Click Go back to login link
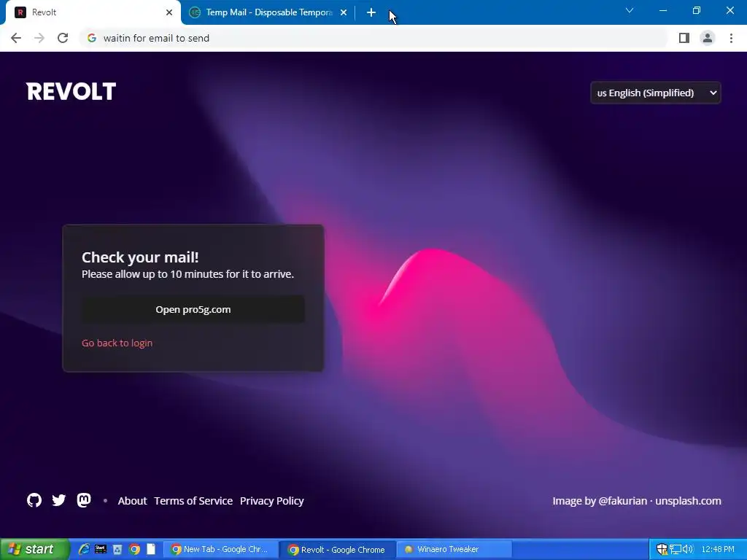The width and height of the screenshot is (747, 560). click(117, 343)
